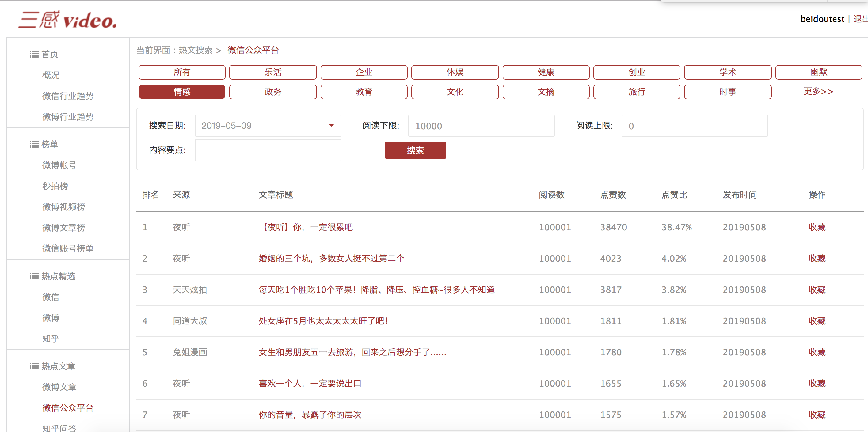The image size is (868, 432).
Task: Select the 乐活 category filter
Action: tap(273, 72)
